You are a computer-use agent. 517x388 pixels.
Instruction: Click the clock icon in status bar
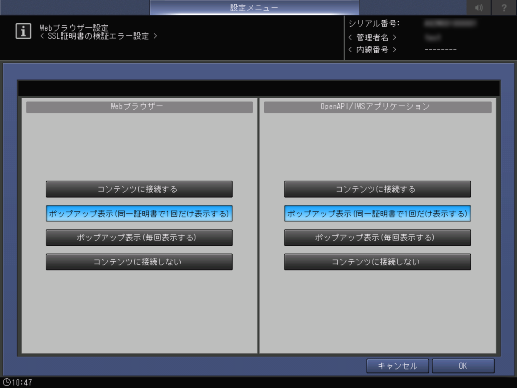[x=6, y=382]
